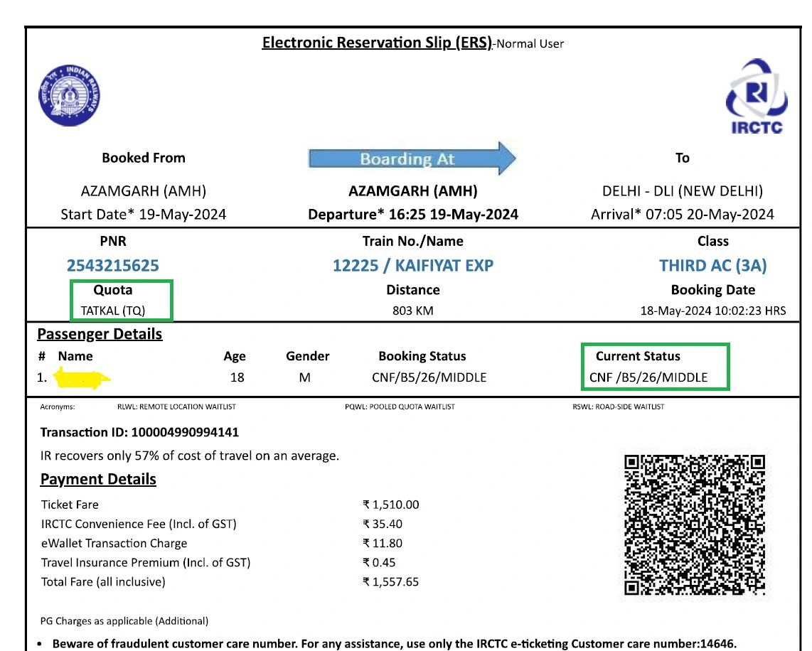Image resolution: width=812 pixels, height=651 pixels.
Task: Select the green-highlighted Quota box
Action: (119, 300)
